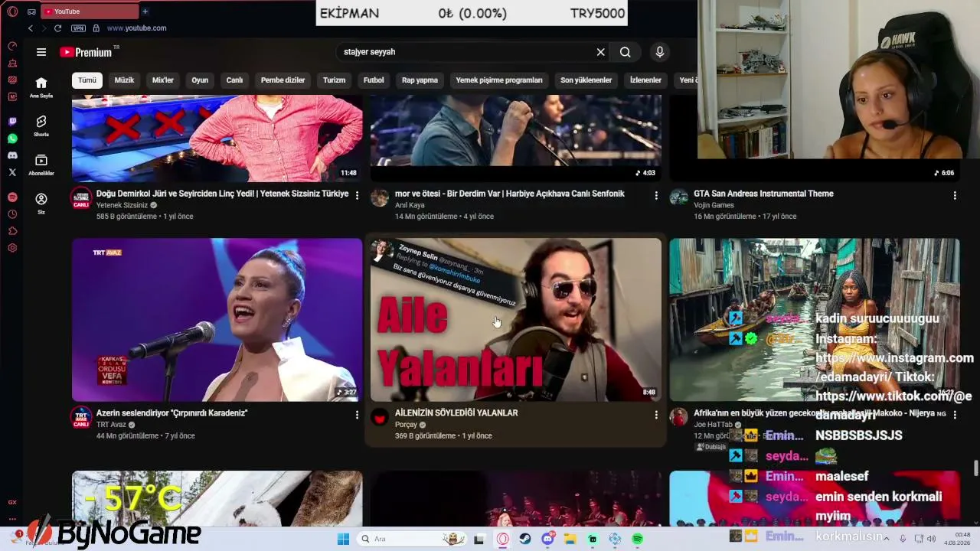This screenshot has width=980, height=551.
Task: Open more options for mor ve ötesi video
Action: pyautogui.click(x=656, y=196)
